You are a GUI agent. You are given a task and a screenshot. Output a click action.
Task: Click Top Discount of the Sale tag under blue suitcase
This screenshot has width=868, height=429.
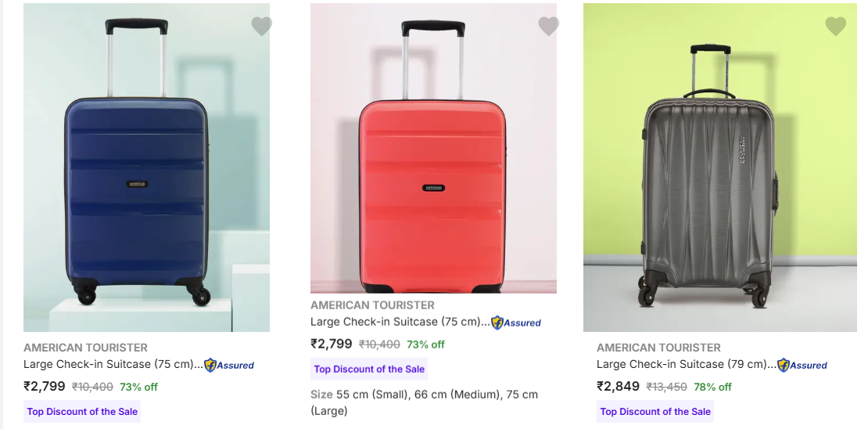[82, 412]
